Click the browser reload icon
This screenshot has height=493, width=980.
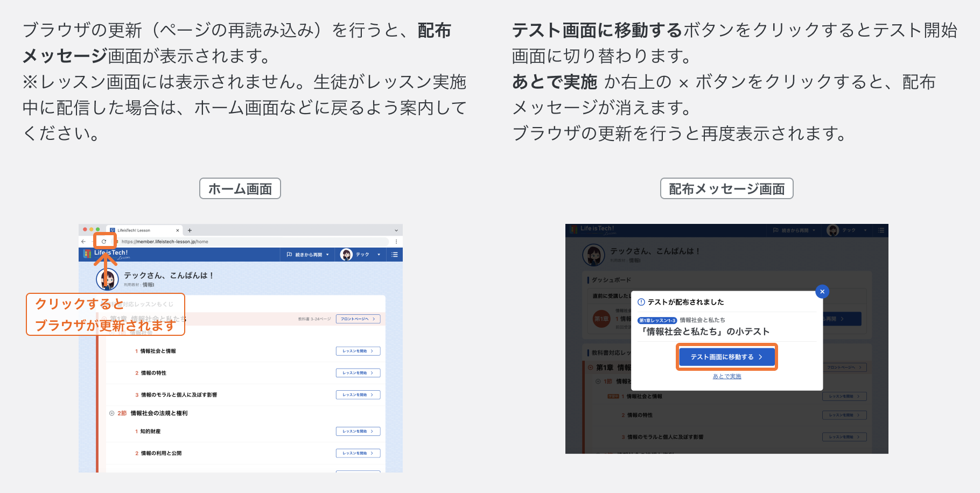coord(104,242)
